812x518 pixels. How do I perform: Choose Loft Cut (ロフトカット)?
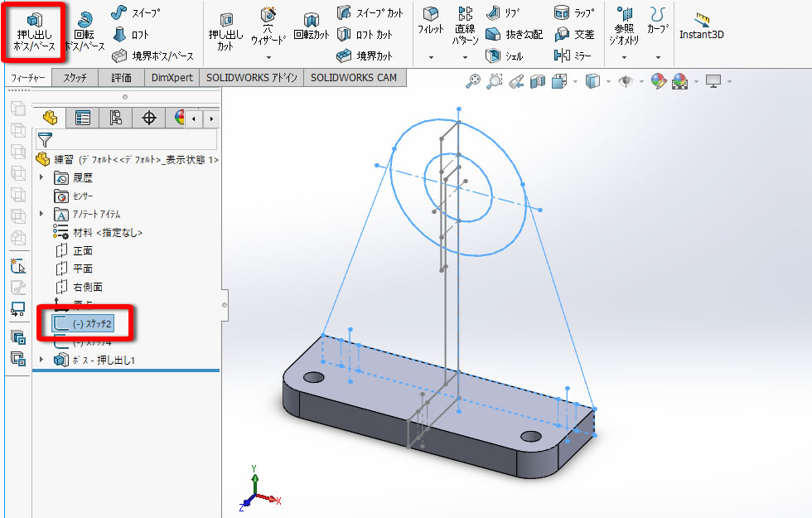point(365,35)
